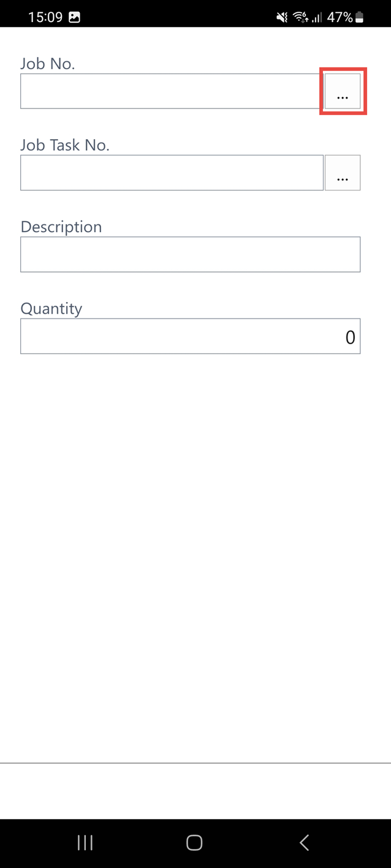Tap the Quantity field showing 0
Viewport: 391px width, 868px height.
coord(190,336)
